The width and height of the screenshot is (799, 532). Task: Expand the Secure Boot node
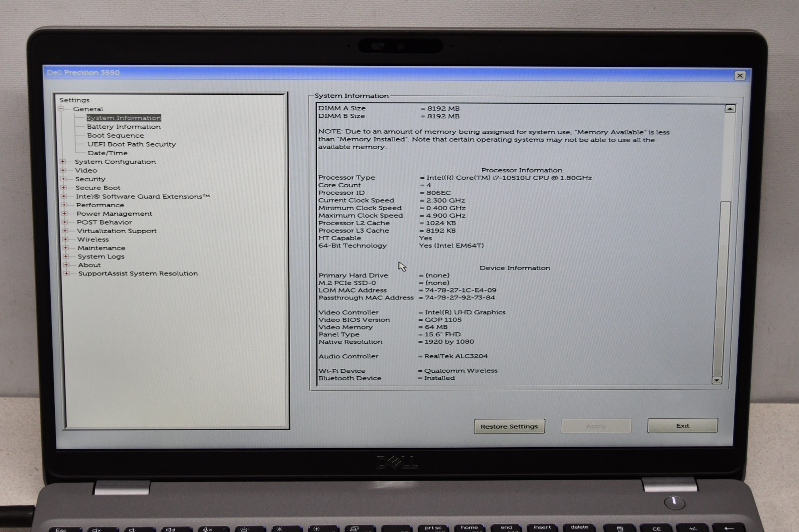click(x=63, y=188)
